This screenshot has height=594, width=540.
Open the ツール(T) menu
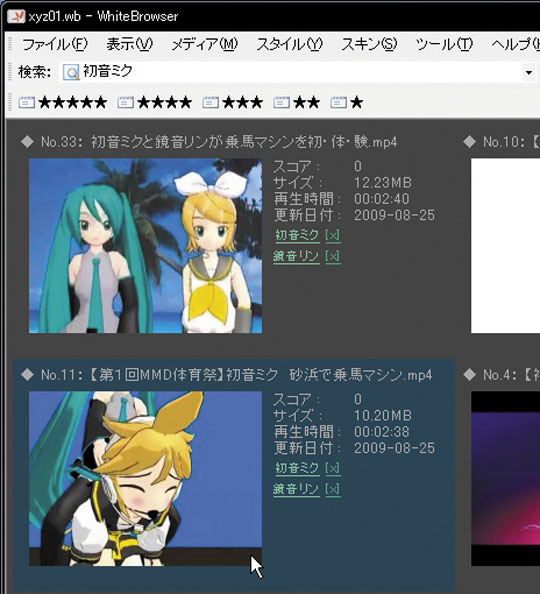(444, 44)
